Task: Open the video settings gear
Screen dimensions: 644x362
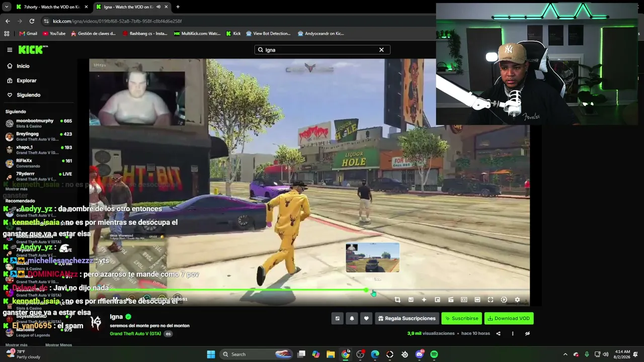Action: 517,300
